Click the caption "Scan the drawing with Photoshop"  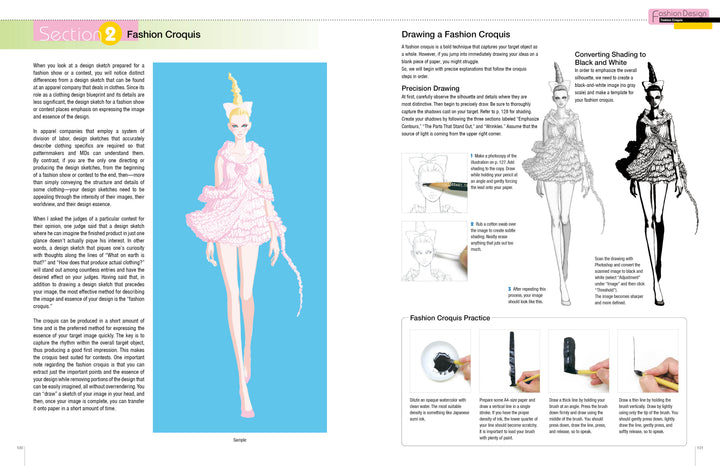click(x=619, y=281)
